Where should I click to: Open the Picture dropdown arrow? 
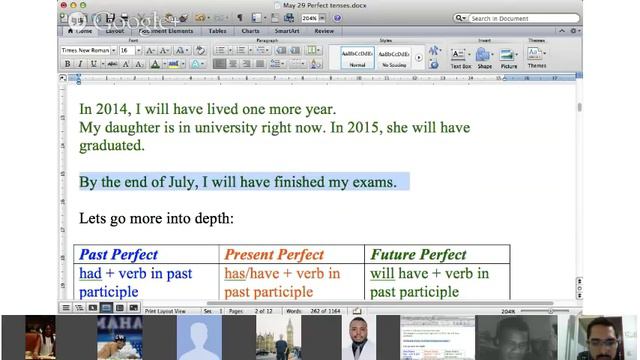(x=517, y=55)
